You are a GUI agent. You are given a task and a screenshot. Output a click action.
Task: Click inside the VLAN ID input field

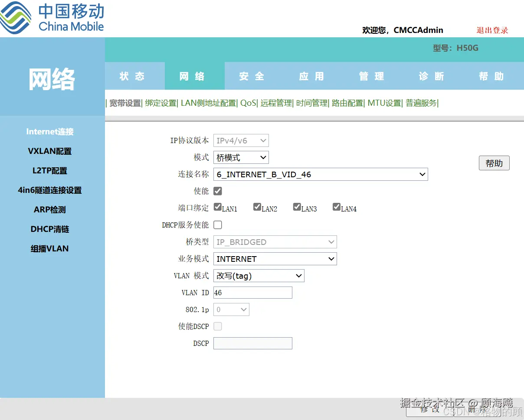click(252, 293)
